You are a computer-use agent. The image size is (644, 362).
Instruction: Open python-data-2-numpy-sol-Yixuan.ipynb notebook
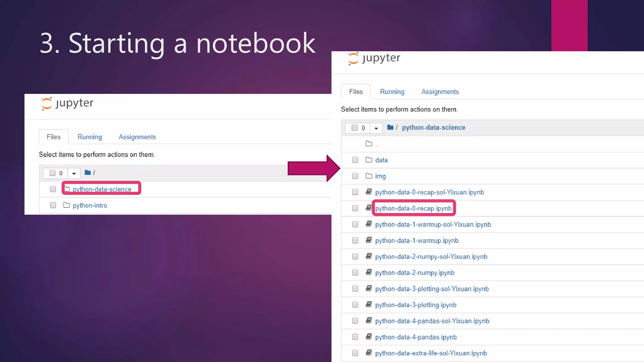pos(431,257)
